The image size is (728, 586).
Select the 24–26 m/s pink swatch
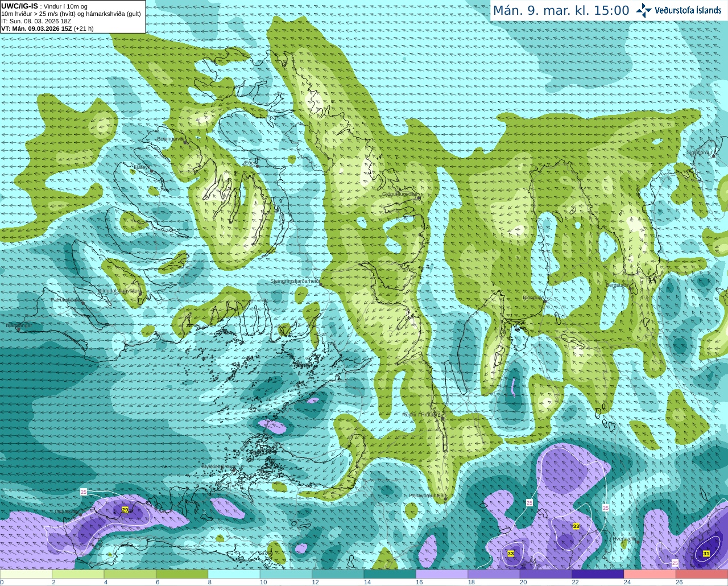[651, 574]
